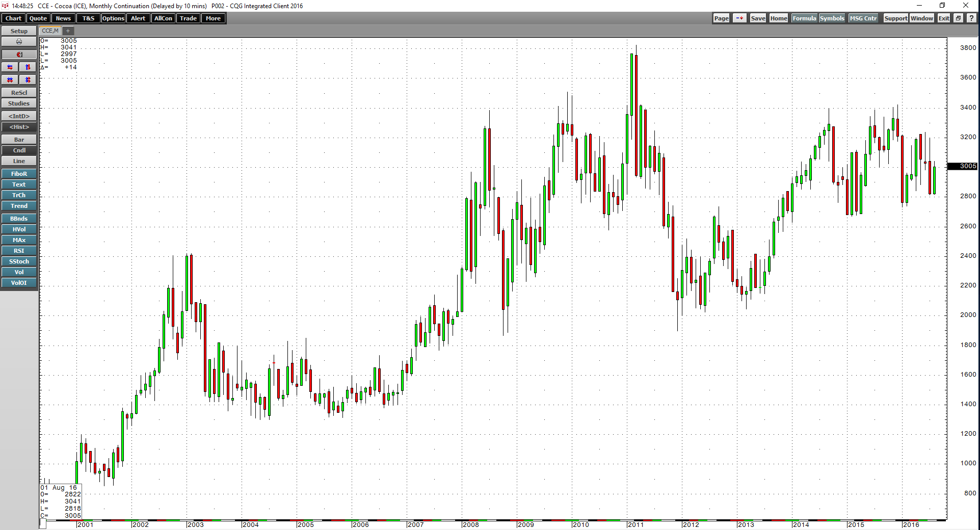Open the Page menu
This screenshot has height=530, width=980.
(x=721, y=18)
